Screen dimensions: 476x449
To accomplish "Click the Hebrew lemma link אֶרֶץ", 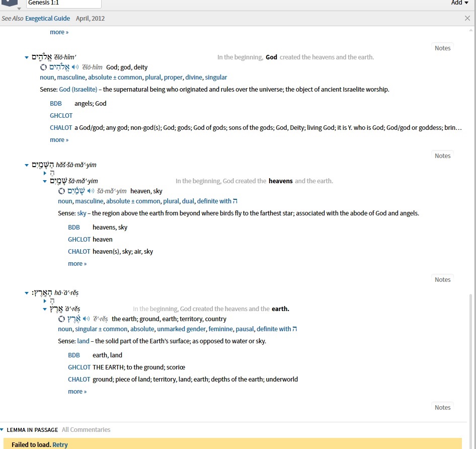I will 74,319.
